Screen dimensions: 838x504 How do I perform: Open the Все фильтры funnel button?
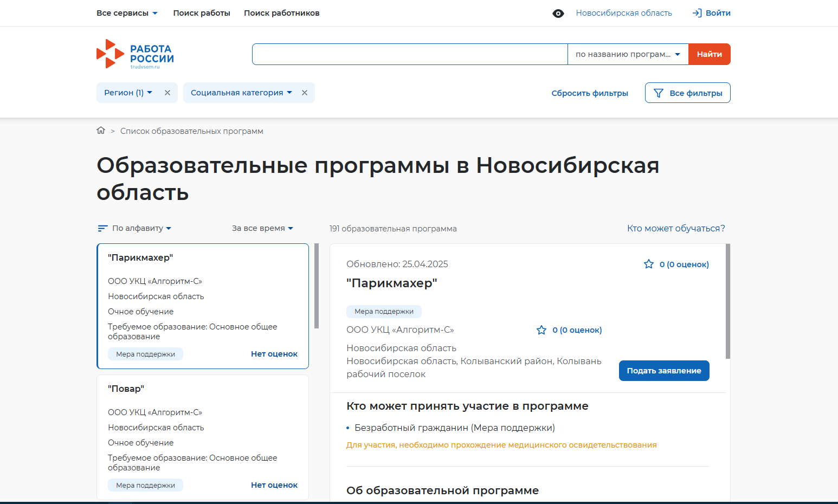click(x=687, y=93)
